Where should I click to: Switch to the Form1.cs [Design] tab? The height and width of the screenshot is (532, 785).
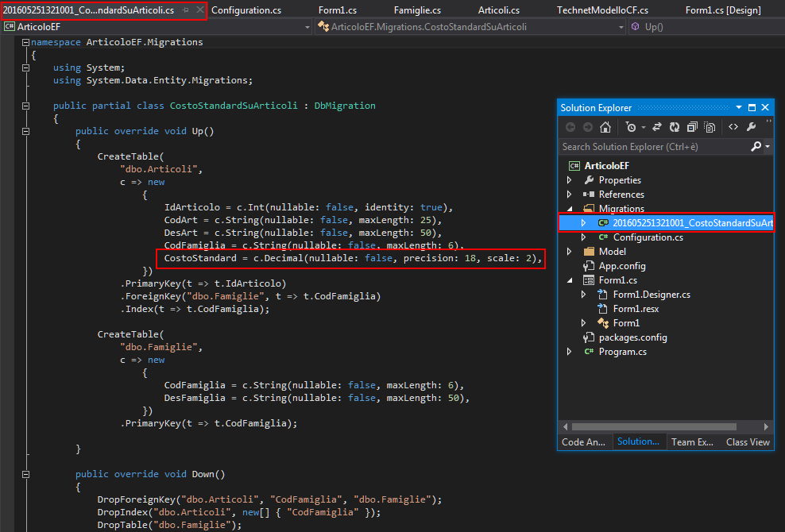point(723,10)
